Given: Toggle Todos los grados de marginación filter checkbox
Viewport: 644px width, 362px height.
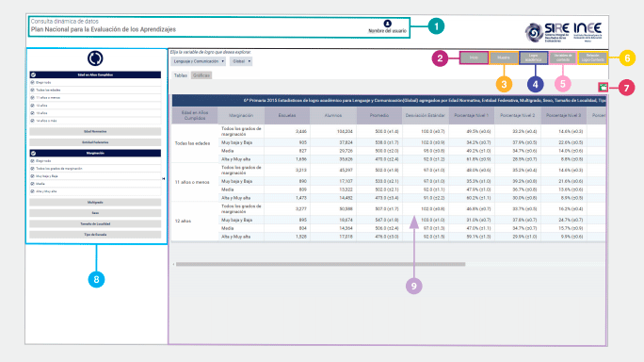Looking at the screenshot, I should (32, 168).
